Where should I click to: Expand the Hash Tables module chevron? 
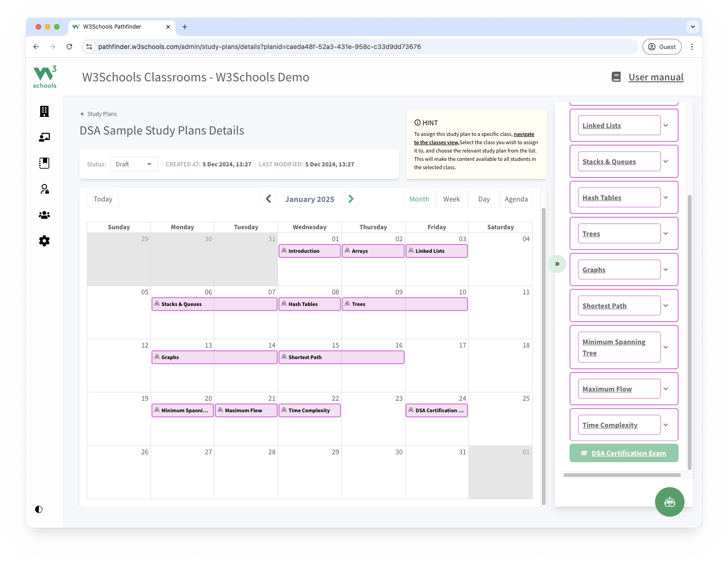(x=666, y=197)
